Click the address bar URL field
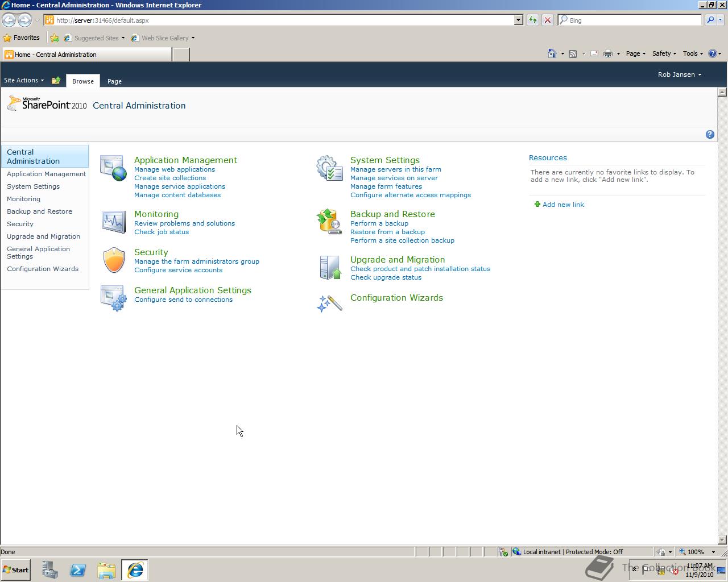The width and height of the screenshot is (728, 582). pos(279,20)
